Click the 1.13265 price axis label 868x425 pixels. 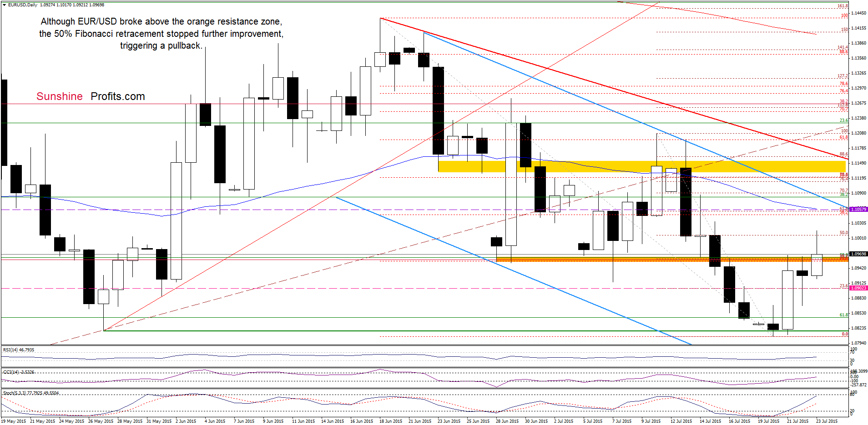point(858,73)
